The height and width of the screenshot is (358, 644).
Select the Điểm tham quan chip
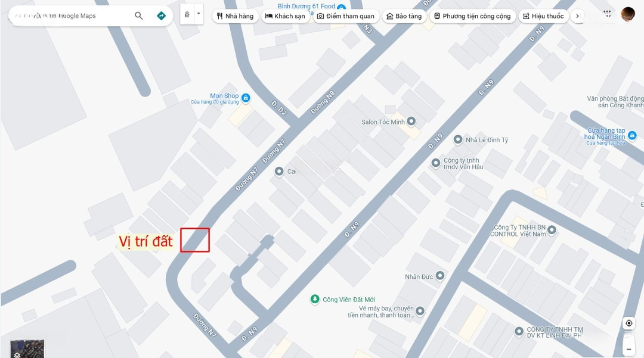[x=346, y=16]
